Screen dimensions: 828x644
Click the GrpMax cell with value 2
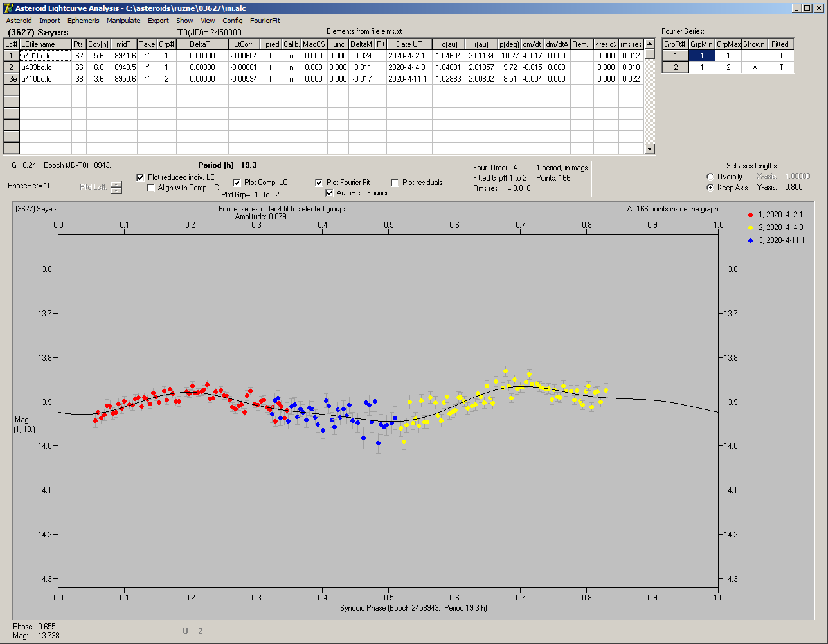(728, 67)
